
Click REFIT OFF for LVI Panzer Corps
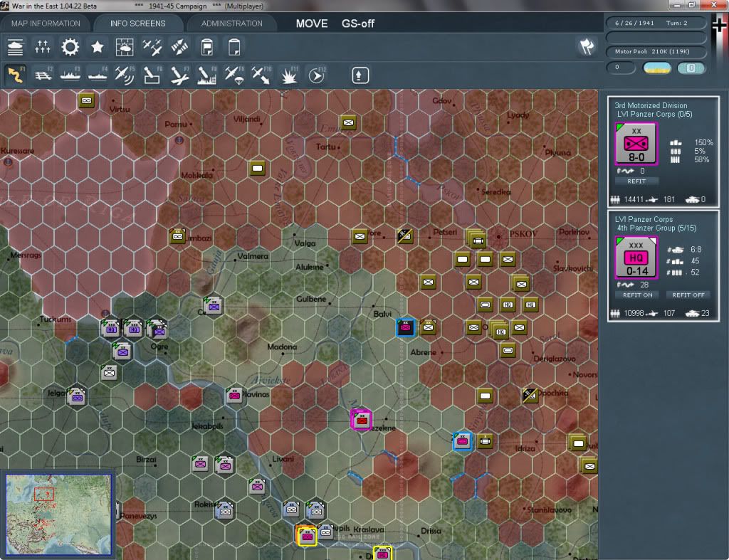click(x=688, y=295)
